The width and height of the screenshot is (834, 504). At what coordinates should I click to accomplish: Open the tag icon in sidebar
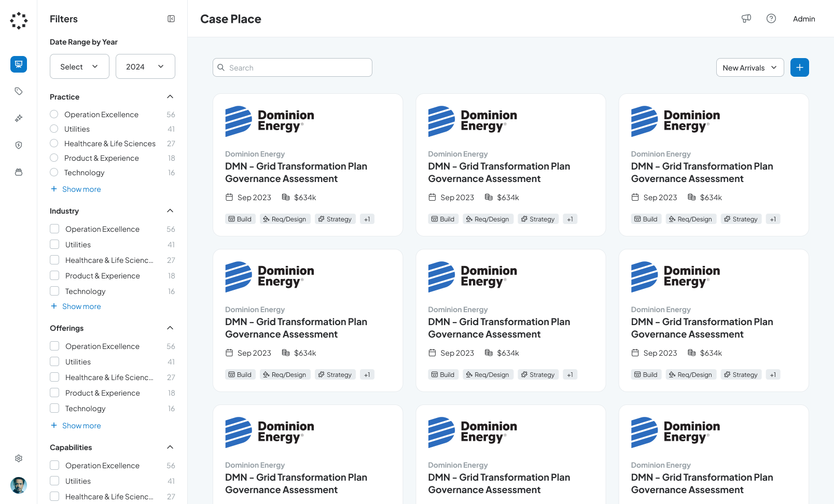click(19, 91)
